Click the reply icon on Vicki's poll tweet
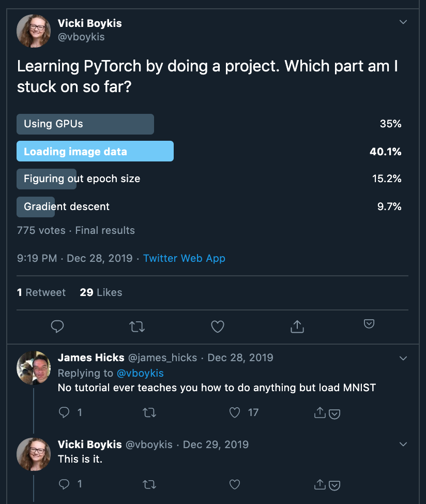 (57, 327)
